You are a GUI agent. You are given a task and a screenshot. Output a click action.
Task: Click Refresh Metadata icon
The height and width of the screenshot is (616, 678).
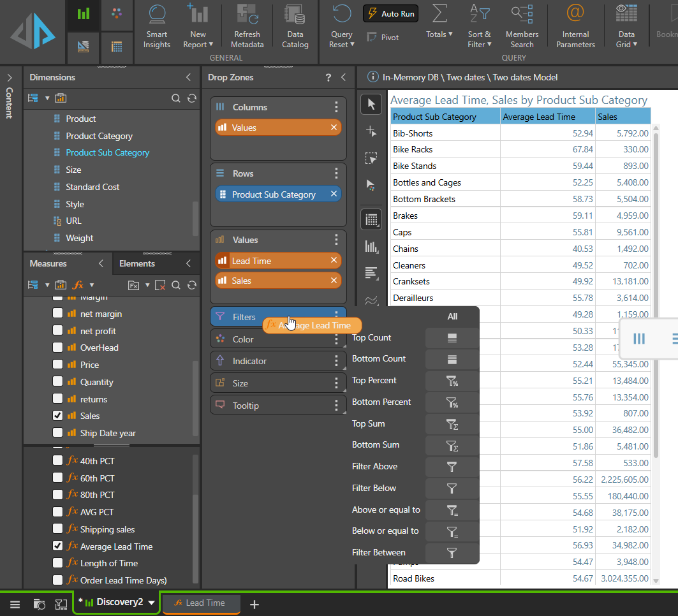(247, 14)
